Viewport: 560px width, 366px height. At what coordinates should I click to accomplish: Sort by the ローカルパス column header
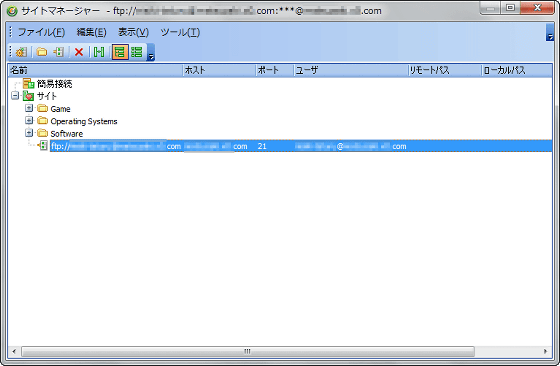516,70
